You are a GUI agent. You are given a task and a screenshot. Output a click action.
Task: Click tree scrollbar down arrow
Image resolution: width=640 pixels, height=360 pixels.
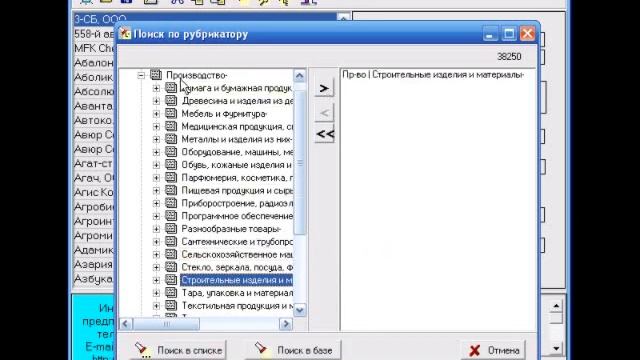pos(299,310)
